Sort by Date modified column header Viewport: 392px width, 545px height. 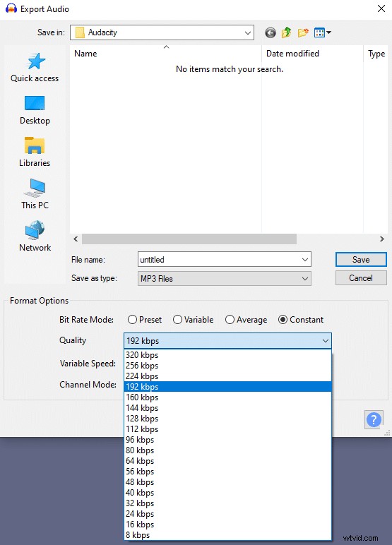[312, 54]
